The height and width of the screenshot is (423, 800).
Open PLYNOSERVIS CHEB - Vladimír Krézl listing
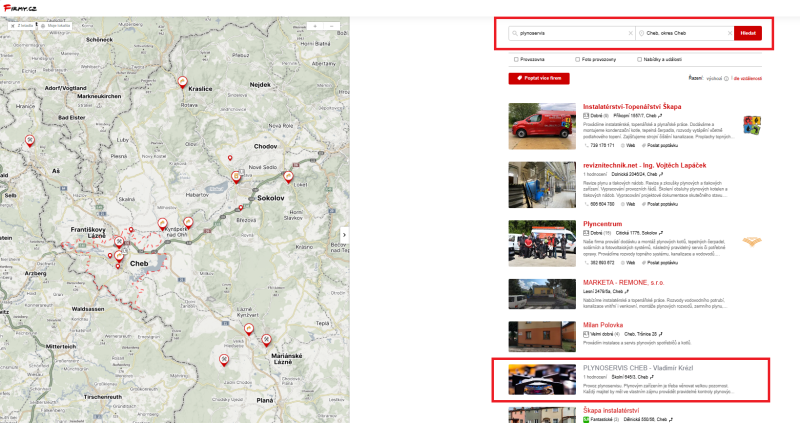[x=638, y=368]
